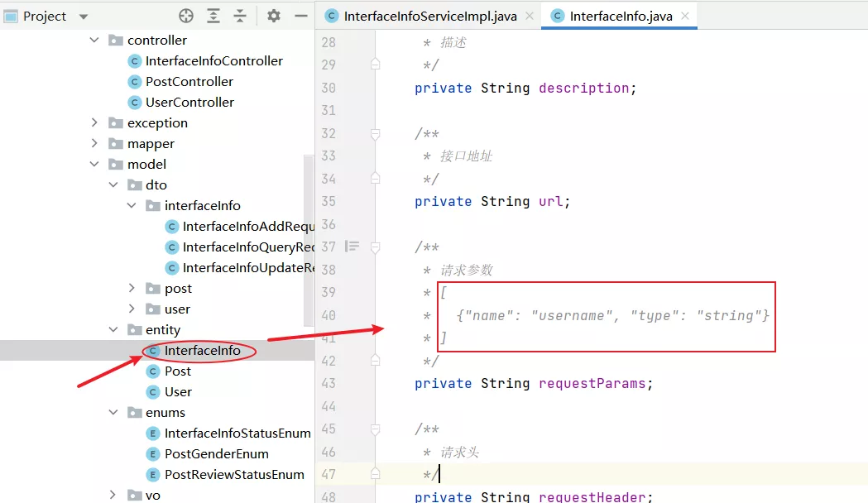868x503 pixels.
Task: Hide the Project panel with minus icon
Action: pos(300,16)
